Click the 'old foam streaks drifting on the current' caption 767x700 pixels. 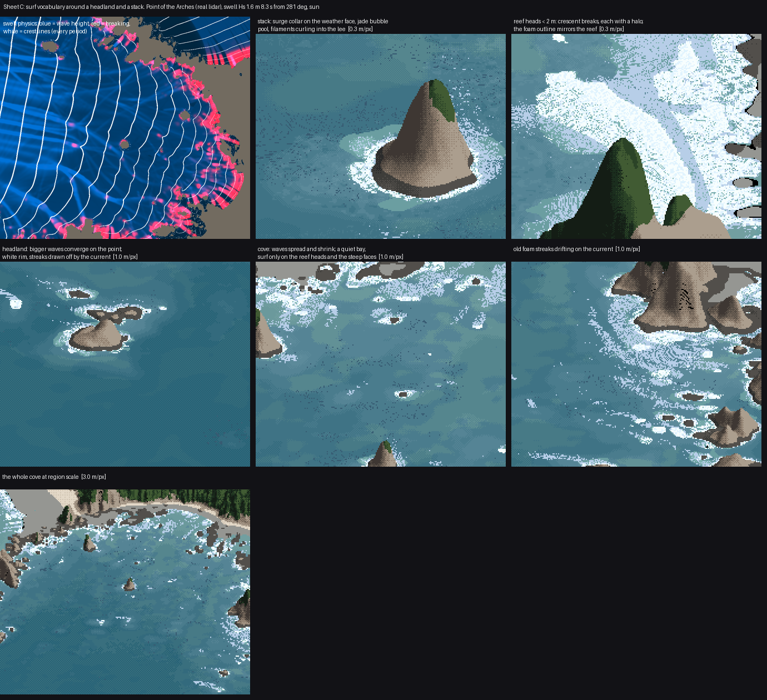(576, 249)
